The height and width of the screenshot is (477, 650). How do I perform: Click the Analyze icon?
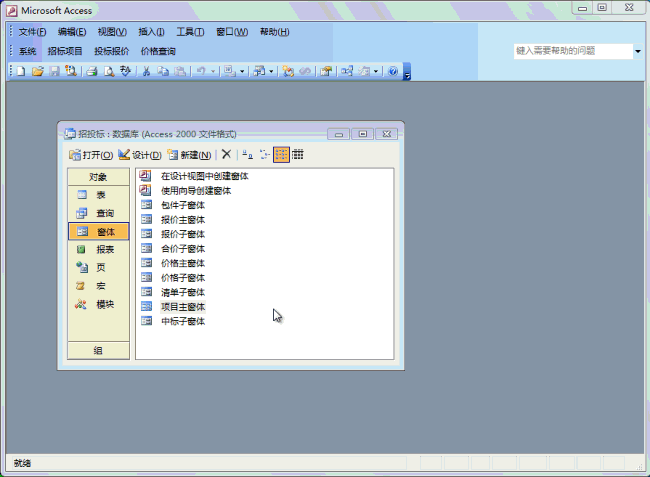pyautogui.click(x=259, y=71)
